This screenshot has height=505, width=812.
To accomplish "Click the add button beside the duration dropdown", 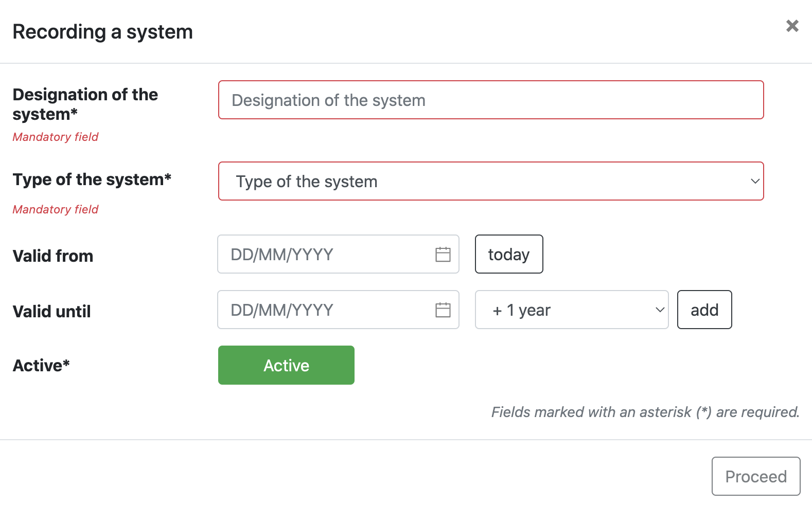I will coord(704,310).
